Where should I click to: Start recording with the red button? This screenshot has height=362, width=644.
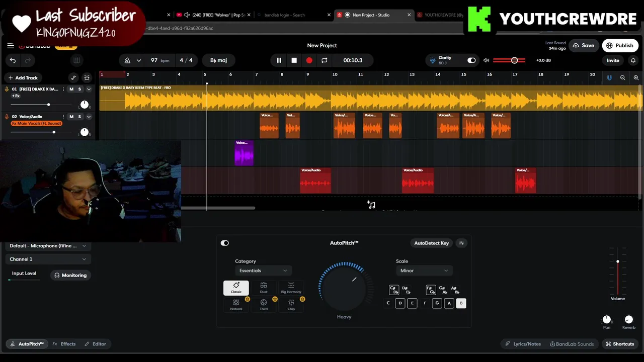point(309,60)
